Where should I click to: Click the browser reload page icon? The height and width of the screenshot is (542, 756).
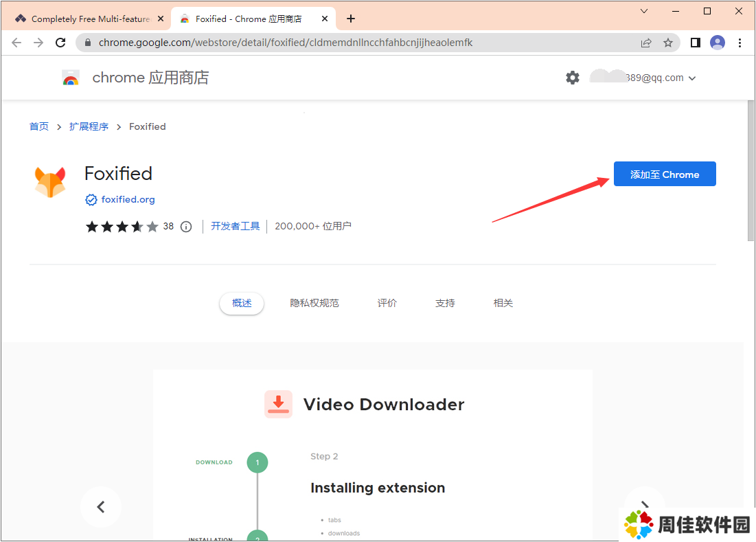(x=60, y=43)
